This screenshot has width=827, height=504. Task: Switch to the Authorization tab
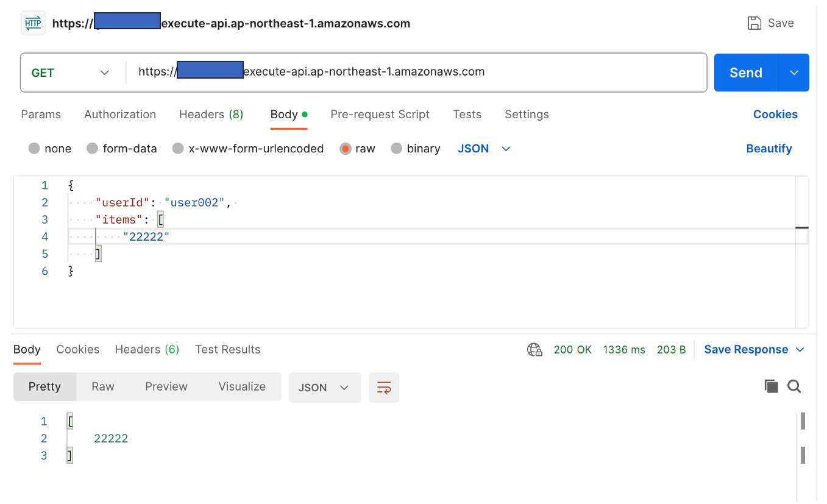tap(120, 115)
